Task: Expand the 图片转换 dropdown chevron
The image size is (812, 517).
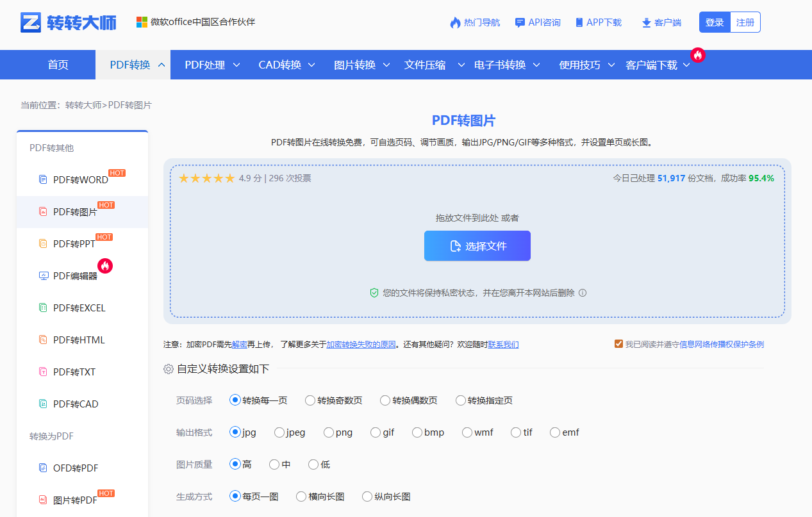Action: click(386, 65)
